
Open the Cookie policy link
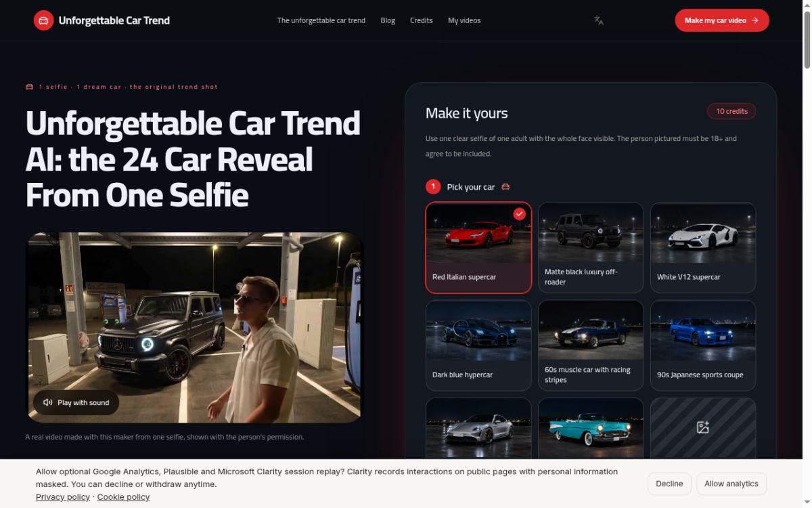tap(123, 496)
